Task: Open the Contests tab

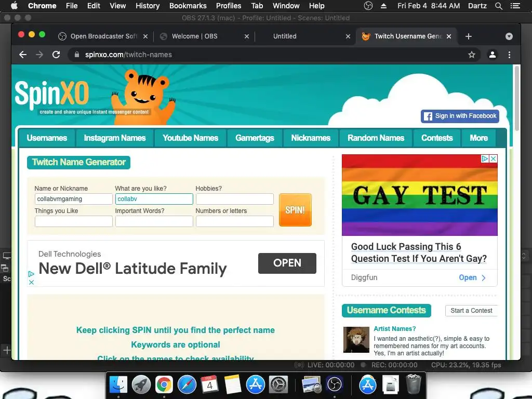Action: [x=437, y=138]
